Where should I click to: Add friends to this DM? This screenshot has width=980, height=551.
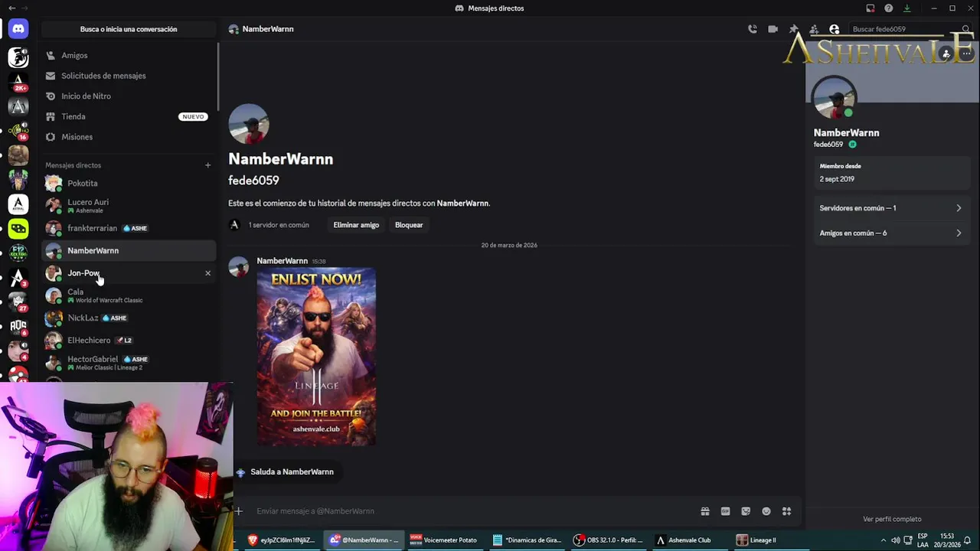pos(814,29)
